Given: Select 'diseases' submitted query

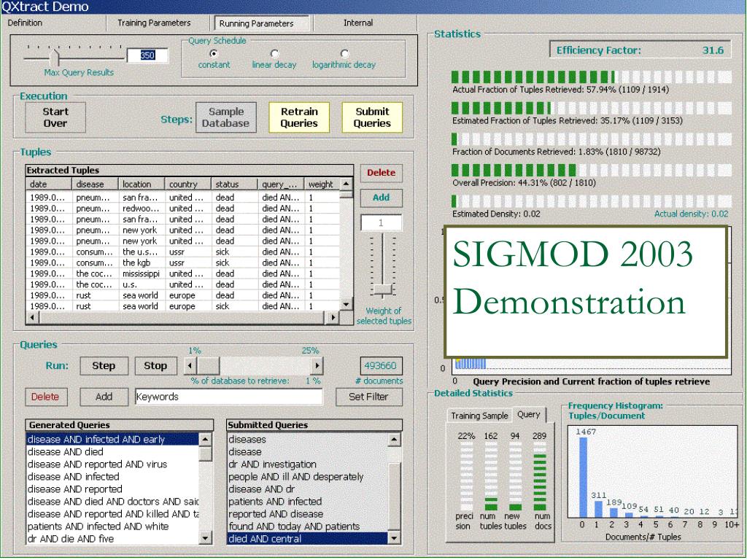Looking at the screenshot, I should point(308,439).
